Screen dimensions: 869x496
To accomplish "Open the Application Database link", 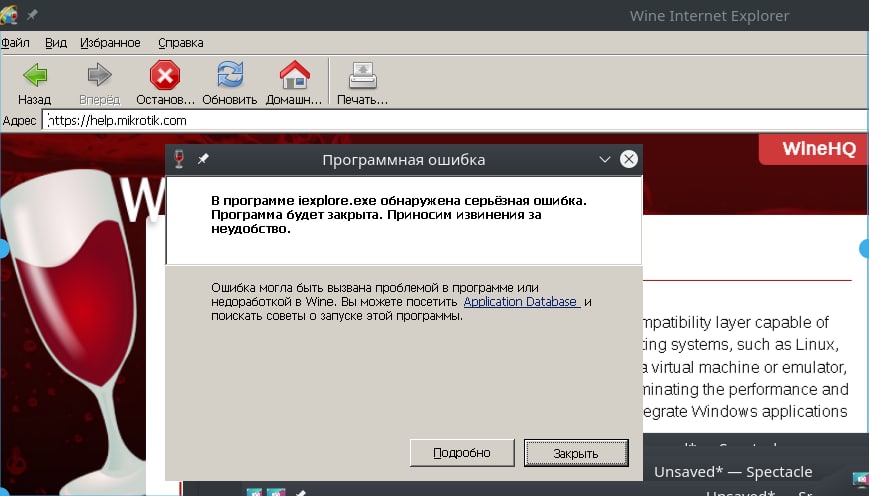I will 521,302.
